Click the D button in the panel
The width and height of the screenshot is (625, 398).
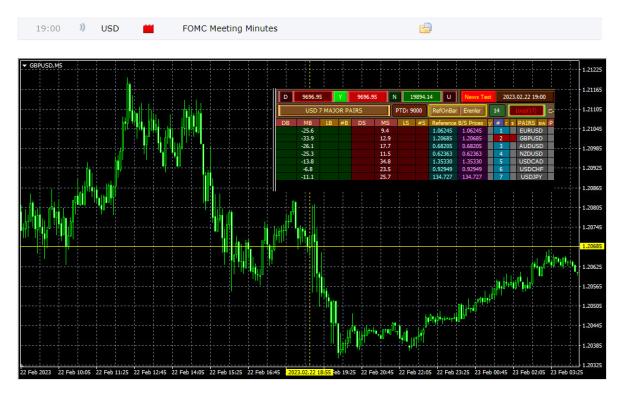point(285,97)
